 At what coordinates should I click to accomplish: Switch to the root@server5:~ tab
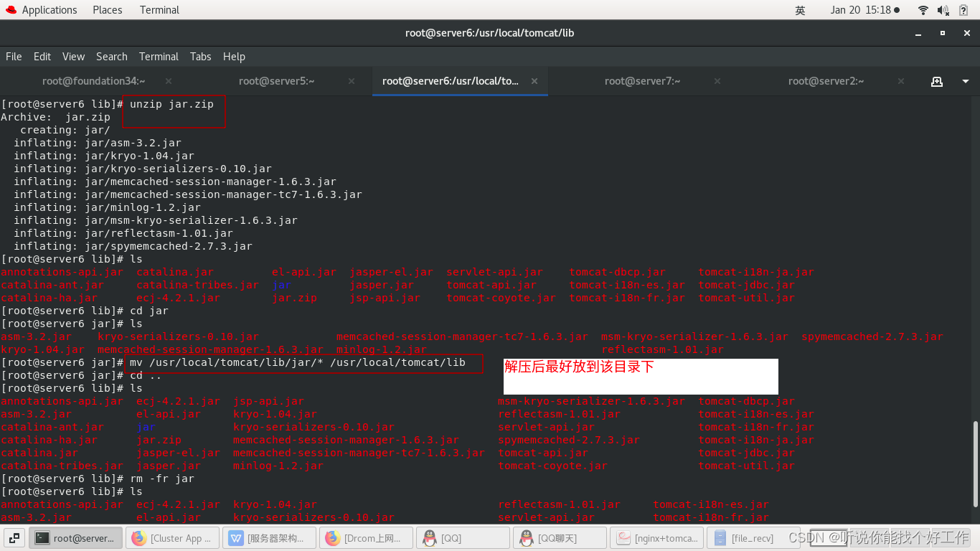click(276, 81)
